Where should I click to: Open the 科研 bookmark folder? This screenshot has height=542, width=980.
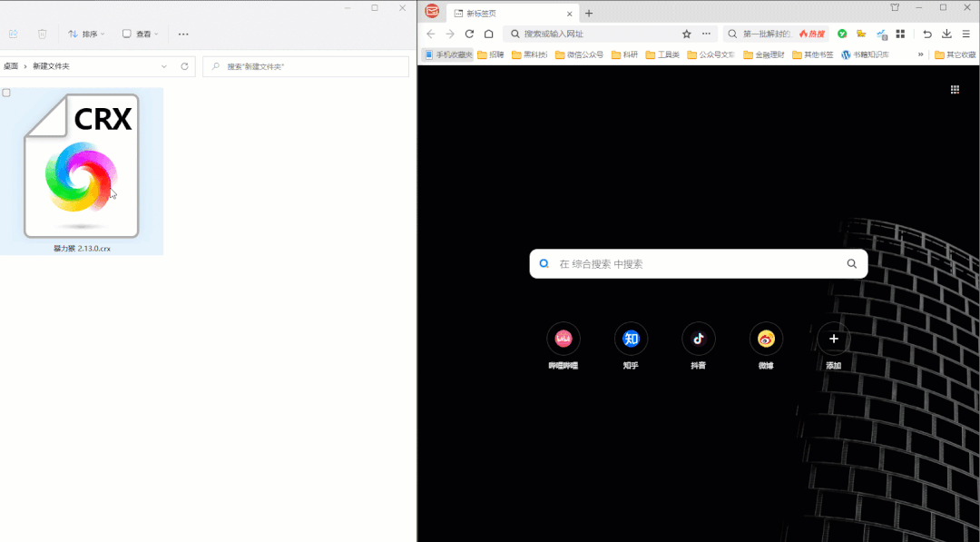pyautogui.click(x=624, y=55)
